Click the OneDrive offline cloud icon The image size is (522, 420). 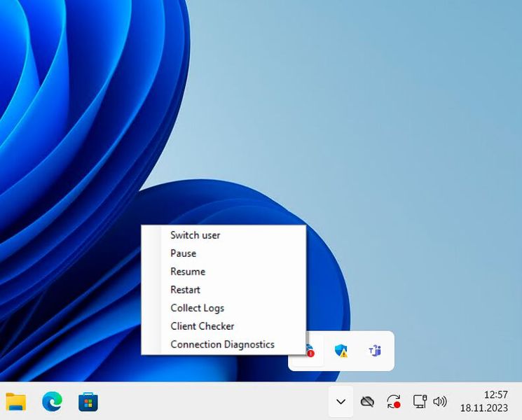[367, 402]
